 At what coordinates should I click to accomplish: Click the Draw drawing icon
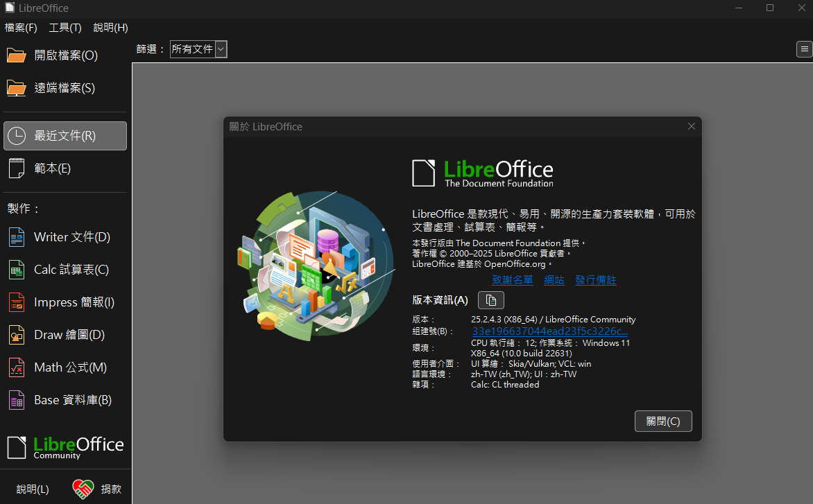click(17, 335)
